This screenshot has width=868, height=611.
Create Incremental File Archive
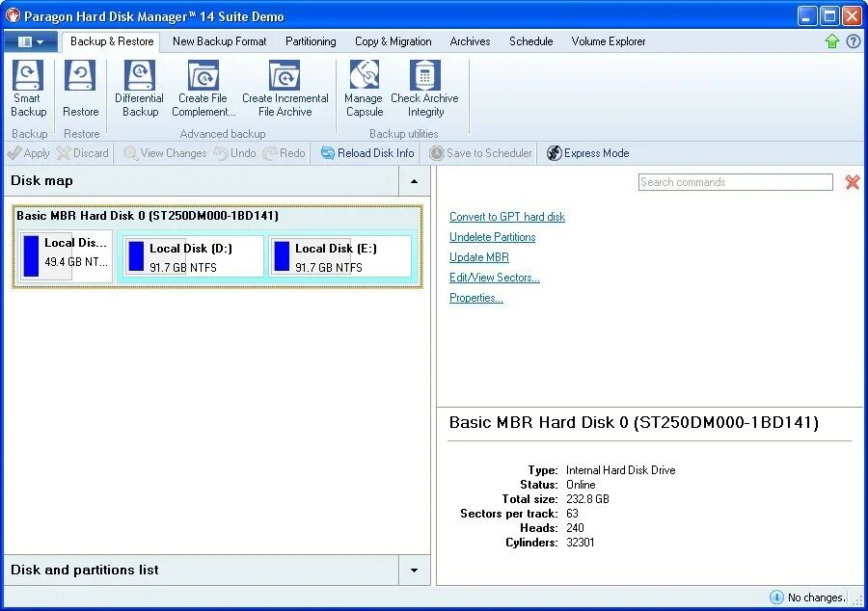(x=285, y=89)
